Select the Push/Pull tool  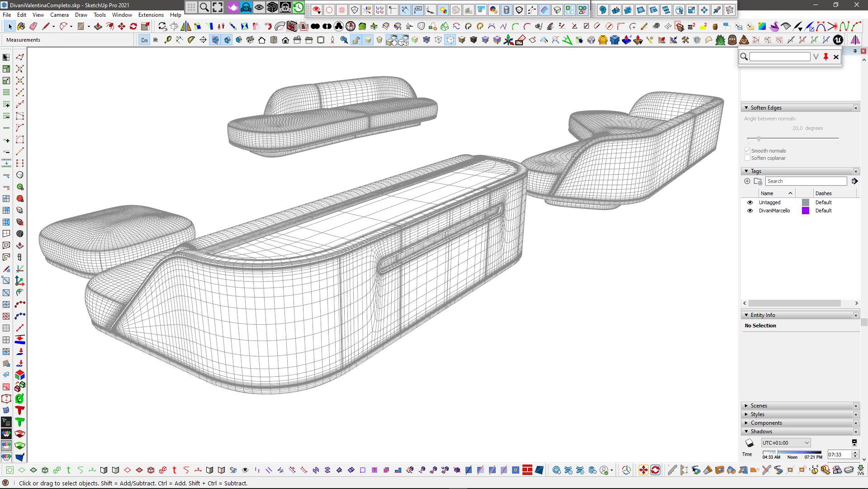(98, 27)
